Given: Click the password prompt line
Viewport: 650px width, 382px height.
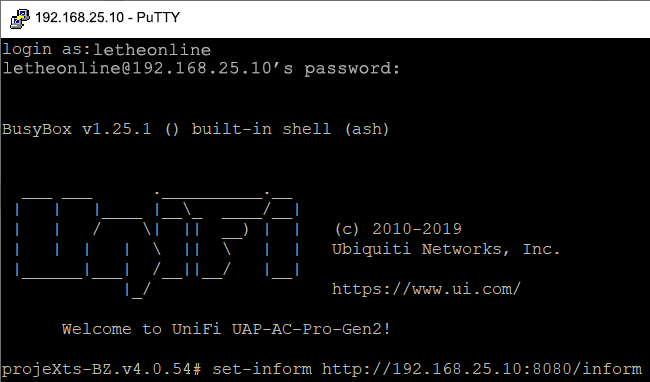Looking at the screenshot, I should pos(201,69).
